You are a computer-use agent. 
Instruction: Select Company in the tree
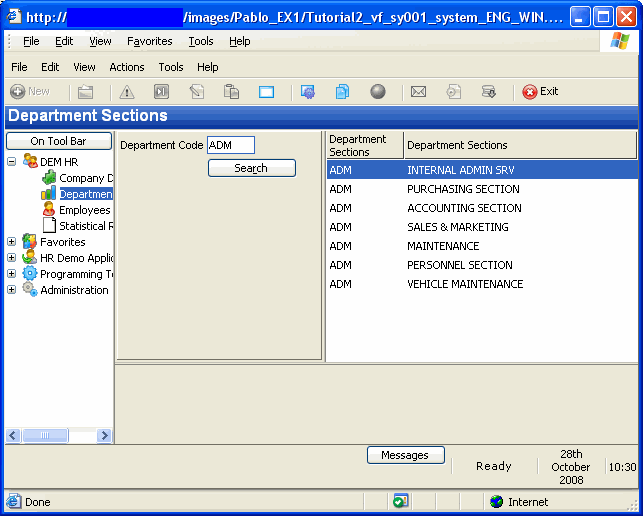(x=86, y=178)
